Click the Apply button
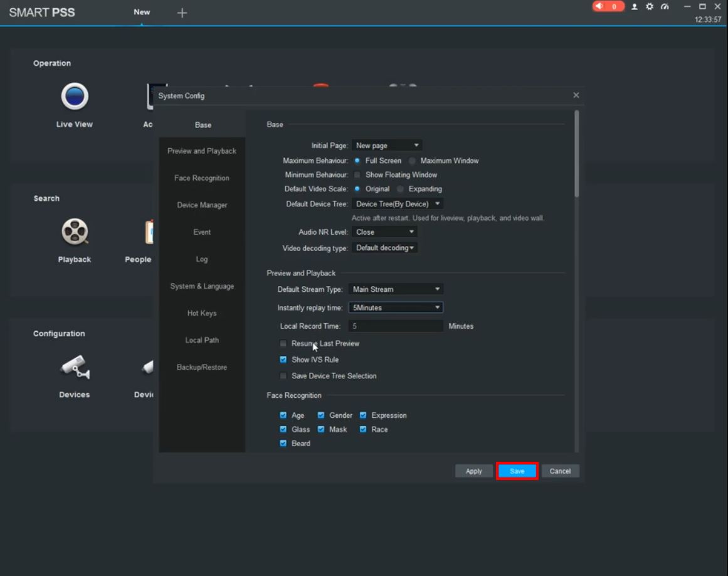 473,471
